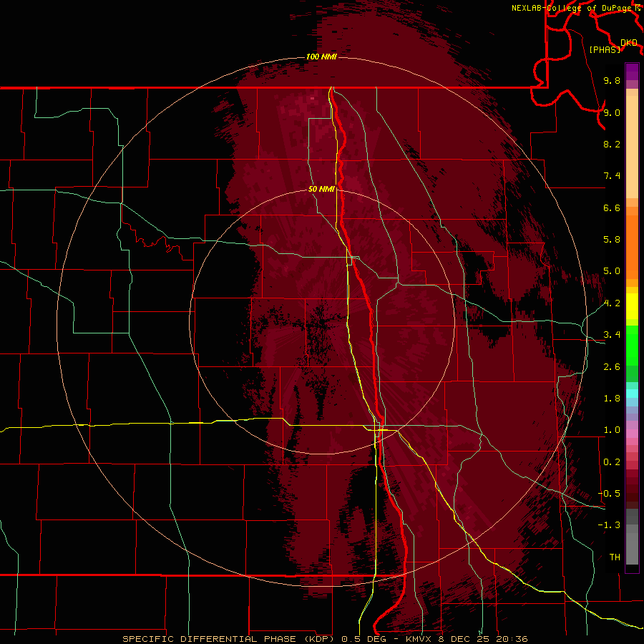644x644 pixels.
Task: Click the purple top segment of the color bar
Action: [x=632, y=72]
